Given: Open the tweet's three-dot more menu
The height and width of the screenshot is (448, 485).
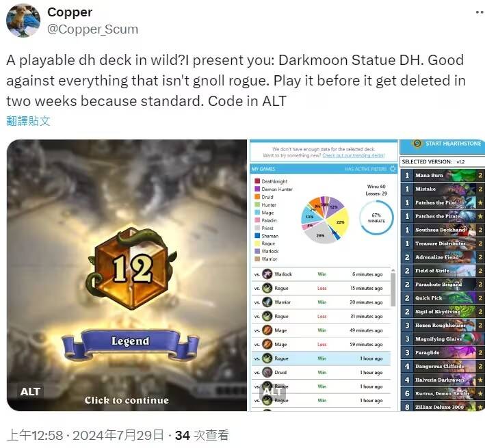Looking at the screenshot, I should [480, 12].
